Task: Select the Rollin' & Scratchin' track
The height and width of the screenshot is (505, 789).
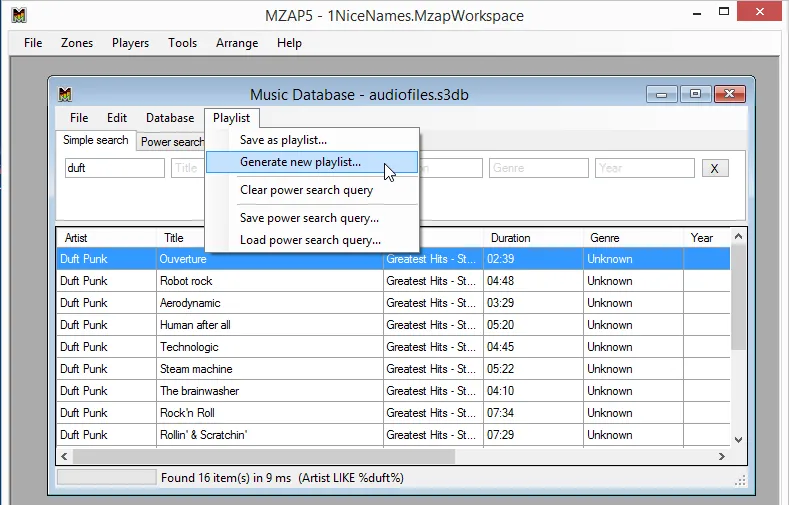Action: tap(393, 435)
